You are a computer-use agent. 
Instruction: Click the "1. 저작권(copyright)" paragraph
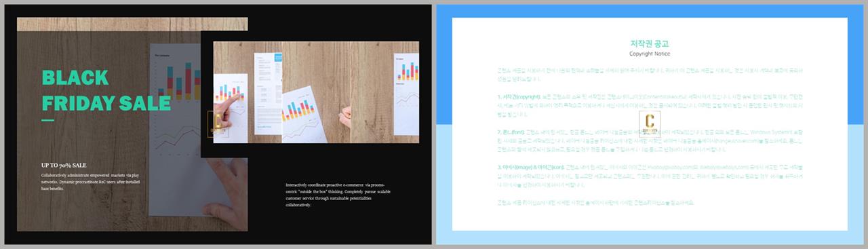pos(650,107)
